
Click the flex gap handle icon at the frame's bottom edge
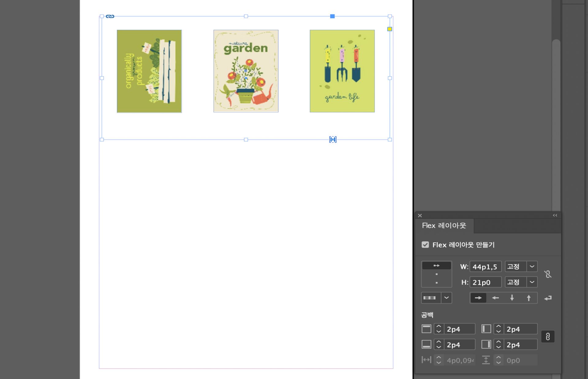pyautogui.click(x=333, y=139)
